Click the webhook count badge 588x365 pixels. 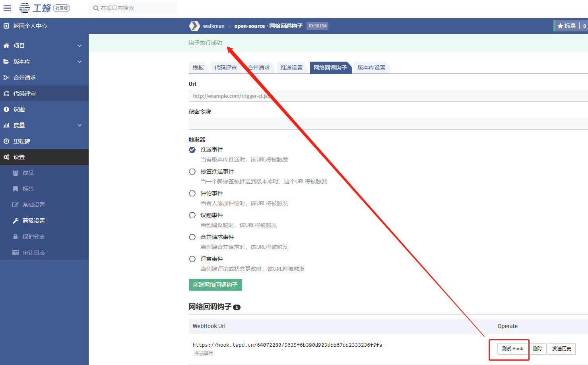tap(237, 307)
